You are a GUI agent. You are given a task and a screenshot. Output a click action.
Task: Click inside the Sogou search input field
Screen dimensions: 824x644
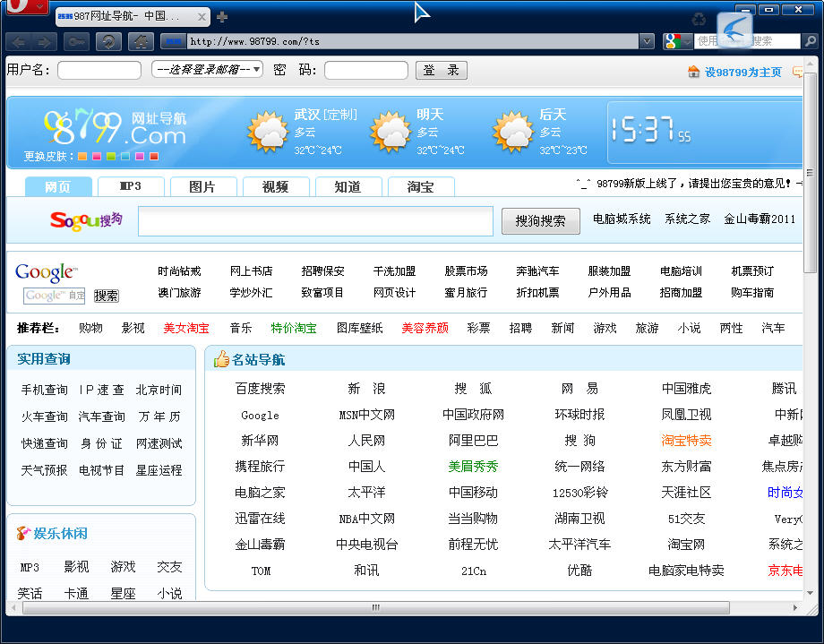click(x=315, y=221)
